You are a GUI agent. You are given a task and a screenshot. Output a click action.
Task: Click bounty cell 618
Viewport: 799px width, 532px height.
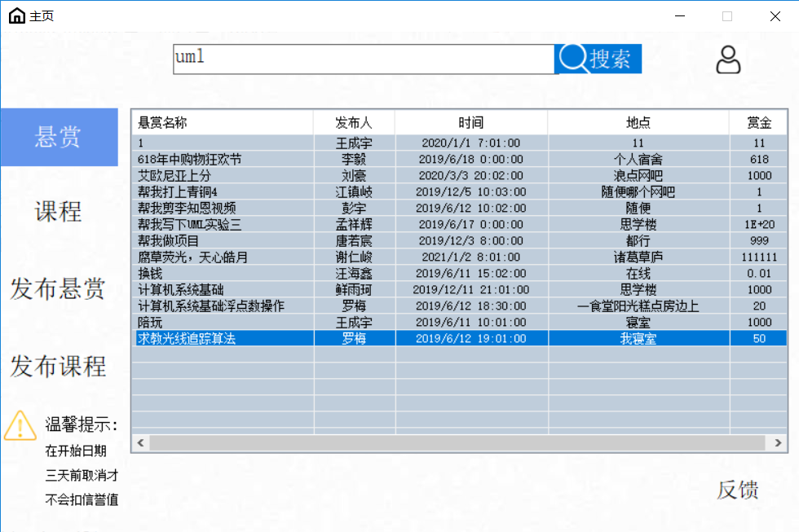point(759,160)
